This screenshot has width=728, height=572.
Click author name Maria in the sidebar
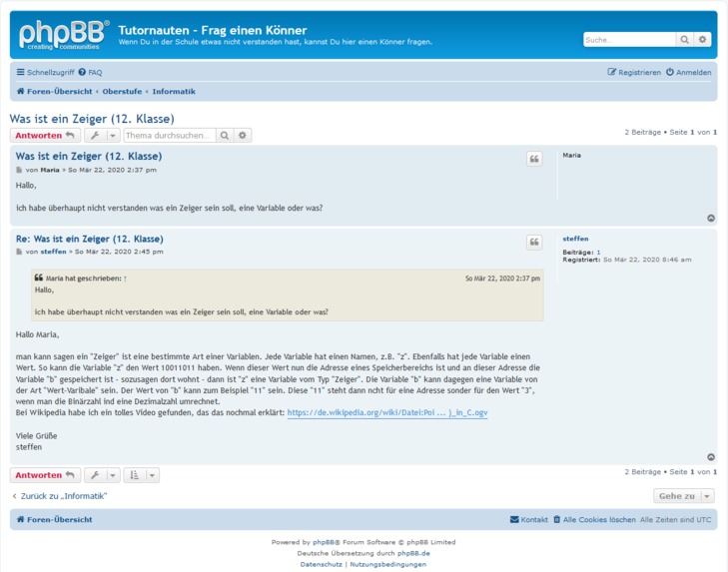tap(571, 156)
